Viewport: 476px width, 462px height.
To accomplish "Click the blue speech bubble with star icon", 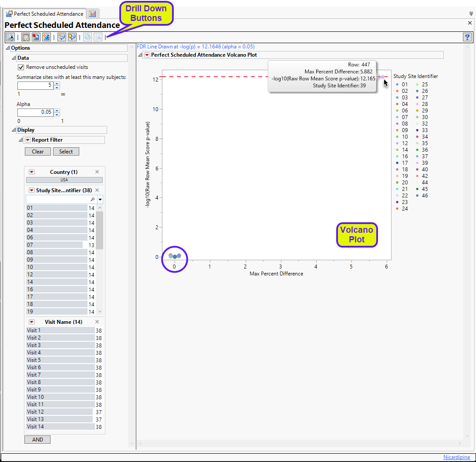I will (x=62, y=37).
